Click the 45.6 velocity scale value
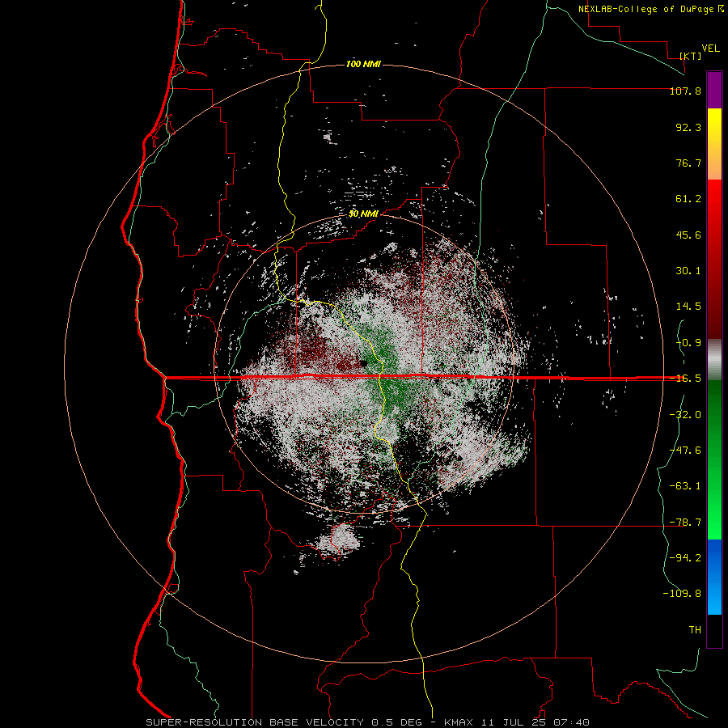Image resolution: width=728 pixels, height=728 pixels. tap(688, 235)
